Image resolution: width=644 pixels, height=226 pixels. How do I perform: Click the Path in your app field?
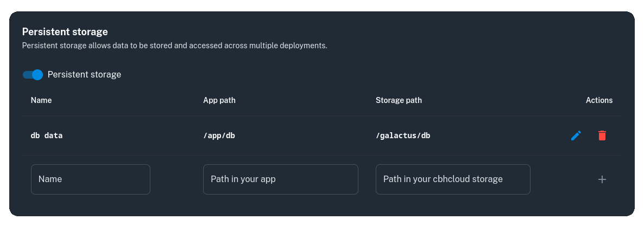[280, 179]
